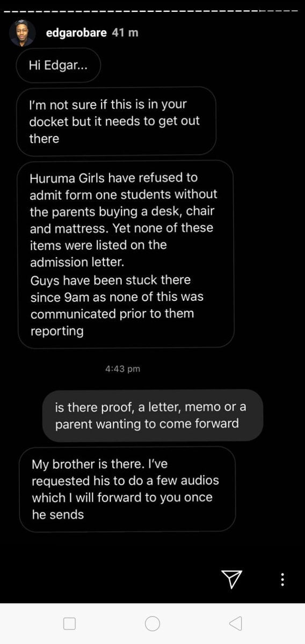The width and height of the screenshot is (305, 644).
Task: Tap 'which I will forward to you once' line
Action: tap(122, 497)
